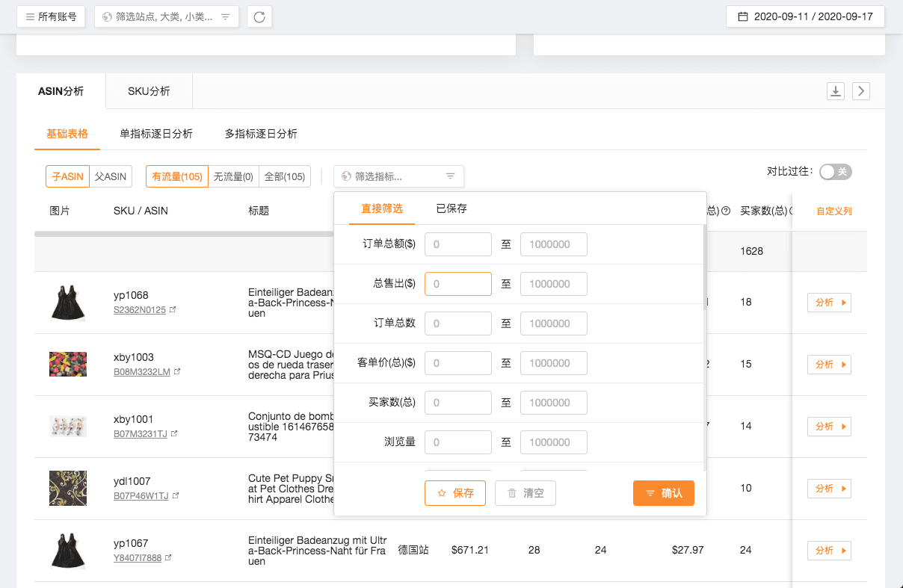Open the 所有账号 account dropdown
The height and width of the screenshot is (588, 903).
click(51, 16)
